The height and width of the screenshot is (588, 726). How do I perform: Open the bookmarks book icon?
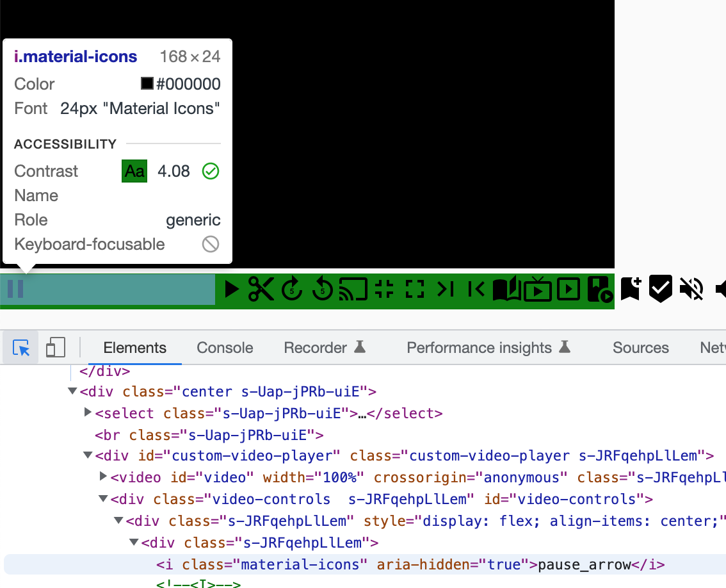506,289
